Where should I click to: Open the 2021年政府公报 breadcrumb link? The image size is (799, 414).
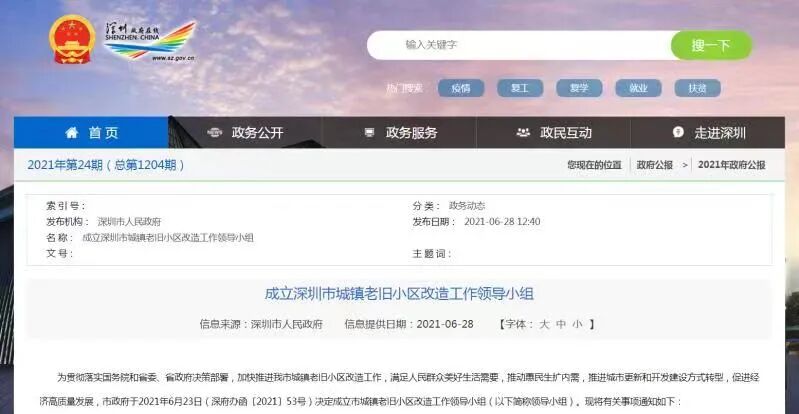click(731, 165)
